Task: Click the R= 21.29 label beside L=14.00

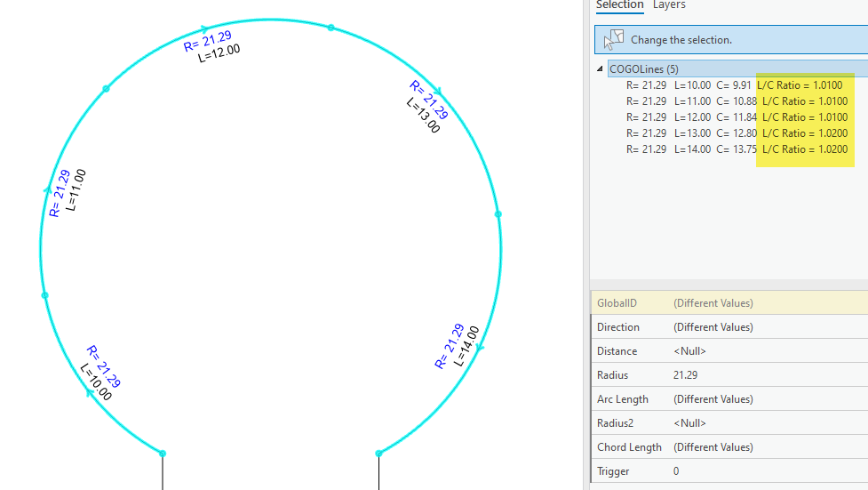Action: pos(449,346)
